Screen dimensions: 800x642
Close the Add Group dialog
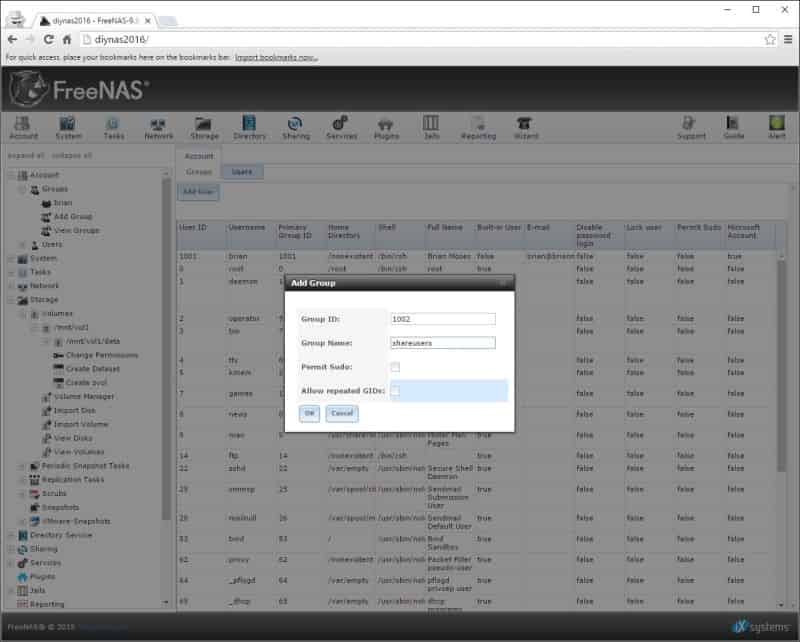pos(503,283)
